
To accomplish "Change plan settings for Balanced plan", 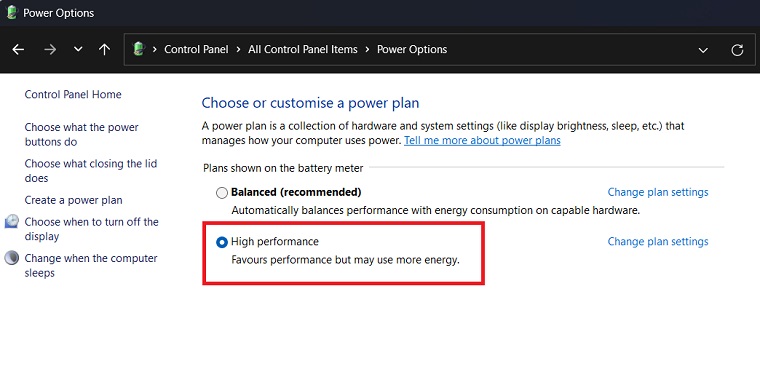I will (x=658, y=192).
